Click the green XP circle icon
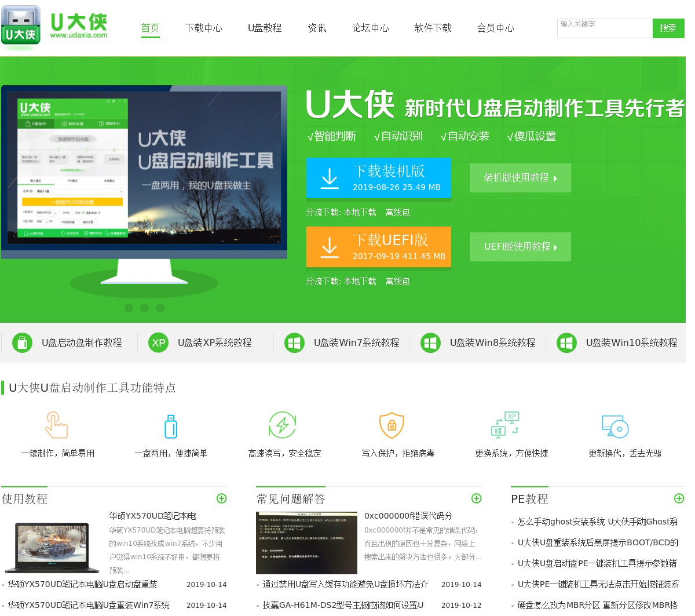 (x=158, y=342)
